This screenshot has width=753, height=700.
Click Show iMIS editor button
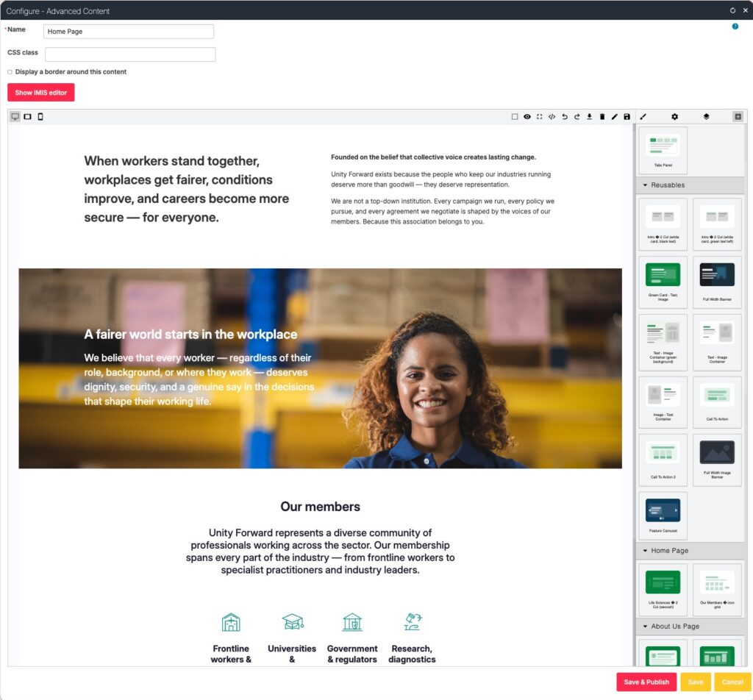click(41, 93)
